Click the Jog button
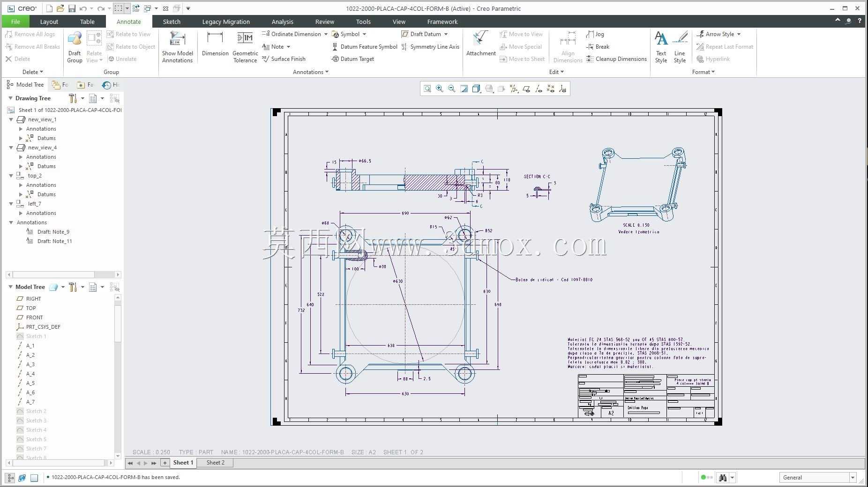The height and width of the screenshot is (487, 868). click(x=595, y=34)
